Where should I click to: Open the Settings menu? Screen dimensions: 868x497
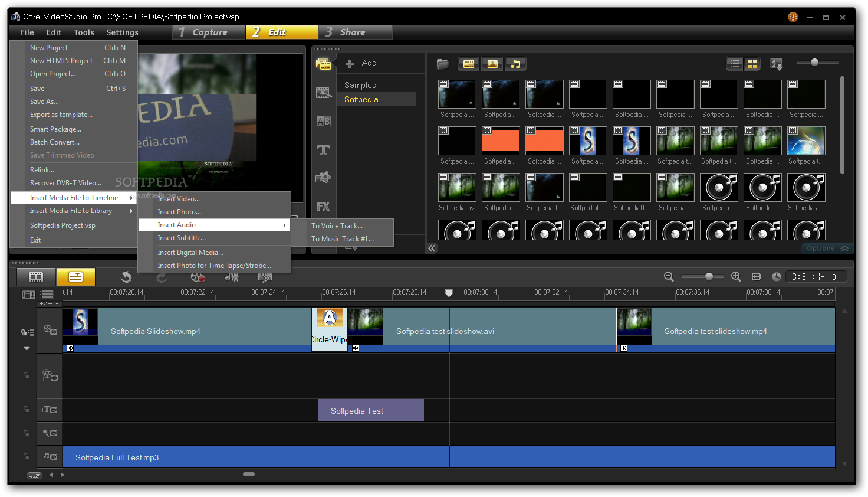tap(122, 32)
